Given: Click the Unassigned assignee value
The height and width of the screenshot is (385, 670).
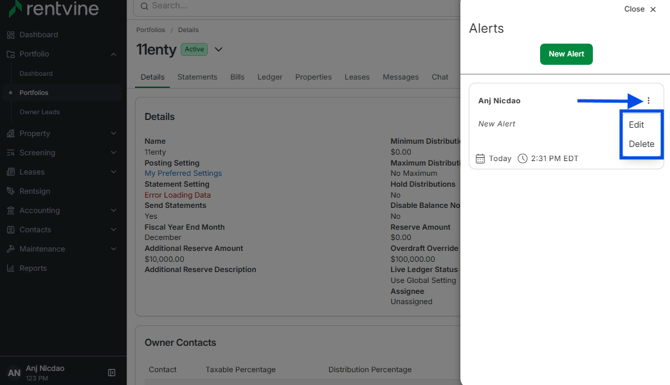Looking at the screenshot, I should click(x=411, y=302).
